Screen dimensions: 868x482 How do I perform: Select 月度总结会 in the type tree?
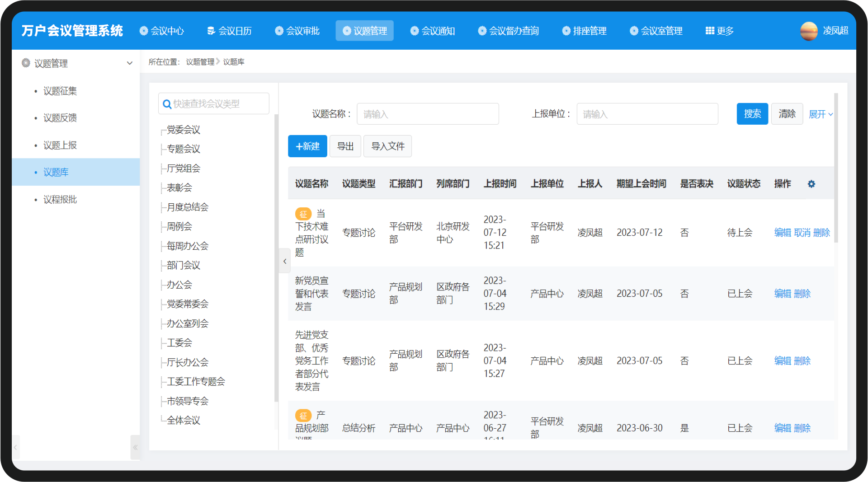[x=188, y=207]
